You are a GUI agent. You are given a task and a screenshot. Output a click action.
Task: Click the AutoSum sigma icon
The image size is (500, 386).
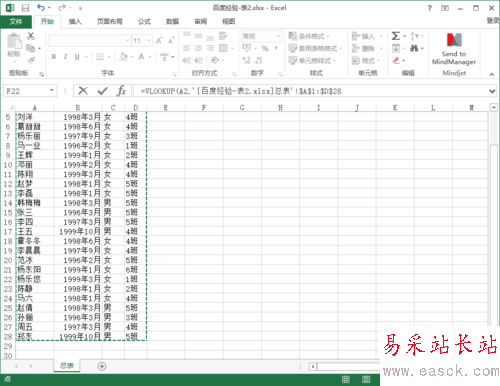(396, 36)
